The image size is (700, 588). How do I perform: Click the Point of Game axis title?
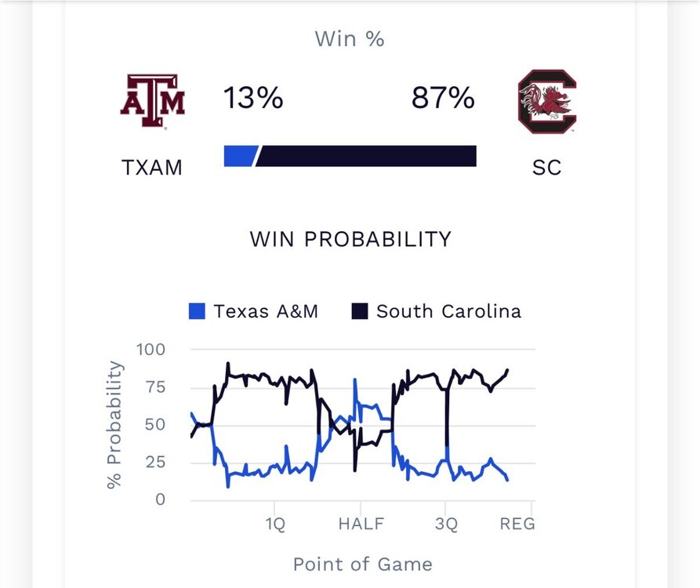click(x=362, y=564)
